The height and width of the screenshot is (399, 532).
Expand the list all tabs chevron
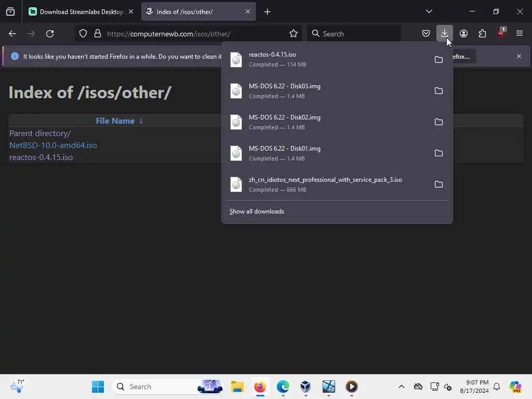(x=429, y=11)
